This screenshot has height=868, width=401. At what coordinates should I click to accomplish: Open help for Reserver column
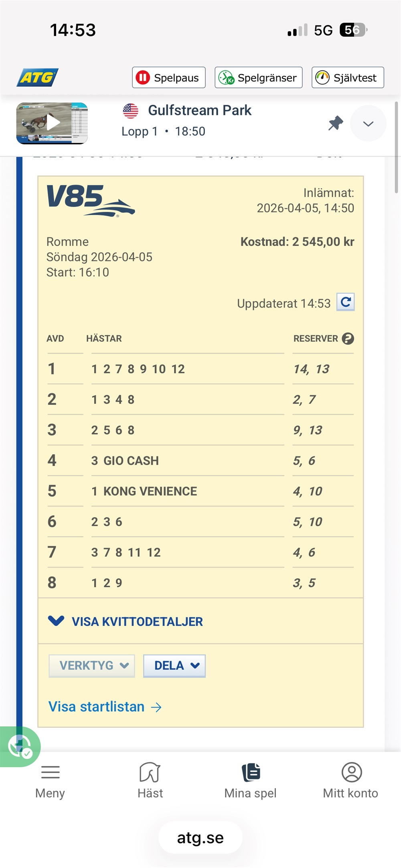coord(348,338)
